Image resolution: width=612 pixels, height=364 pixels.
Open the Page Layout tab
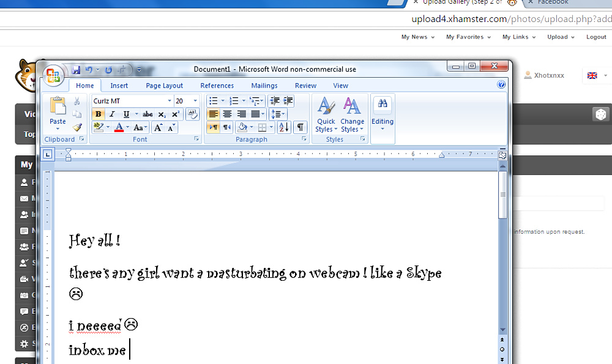164,86
